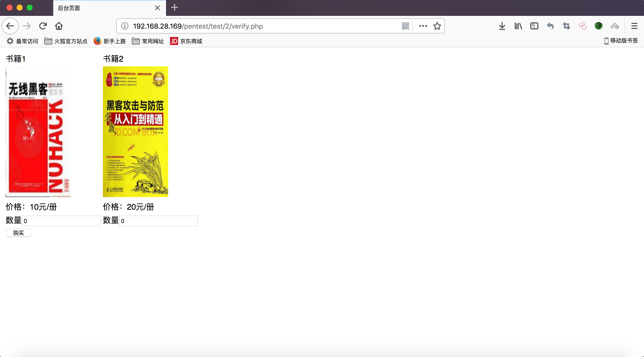Click the price text 20元/册

point(140,207)
